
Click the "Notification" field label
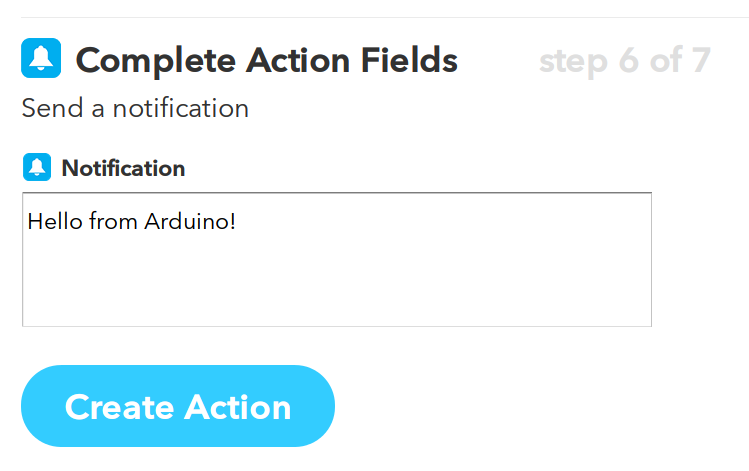coord(123,168)
